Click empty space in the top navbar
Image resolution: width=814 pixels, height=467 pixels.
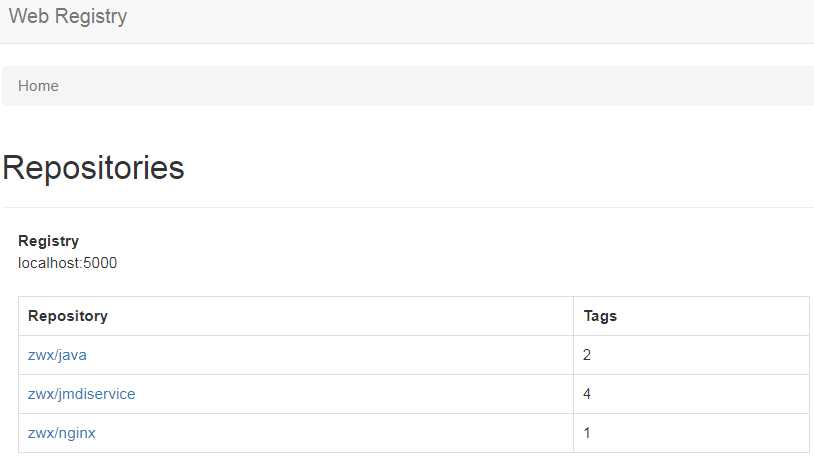pyautogui.click(x=467, y=21)
